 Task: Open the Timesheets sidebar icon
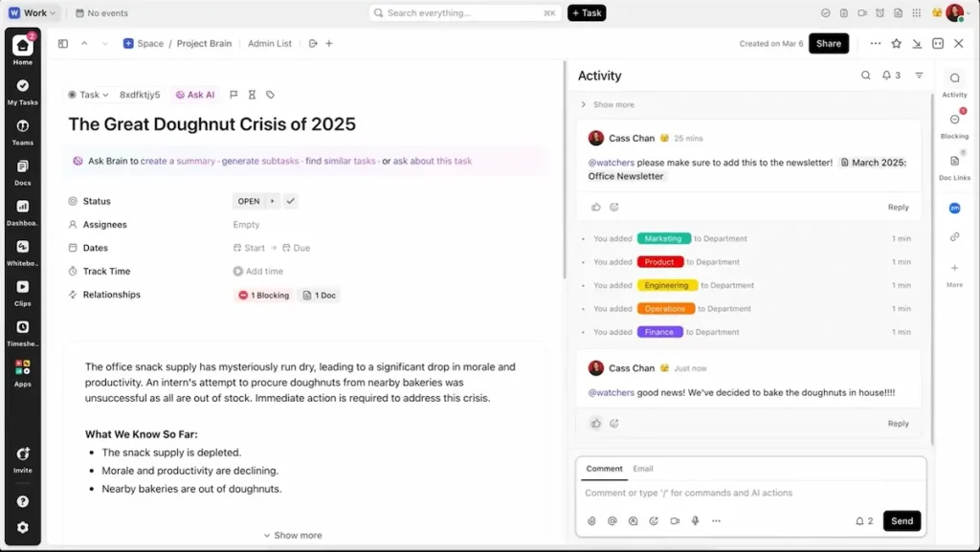(23, 327)
